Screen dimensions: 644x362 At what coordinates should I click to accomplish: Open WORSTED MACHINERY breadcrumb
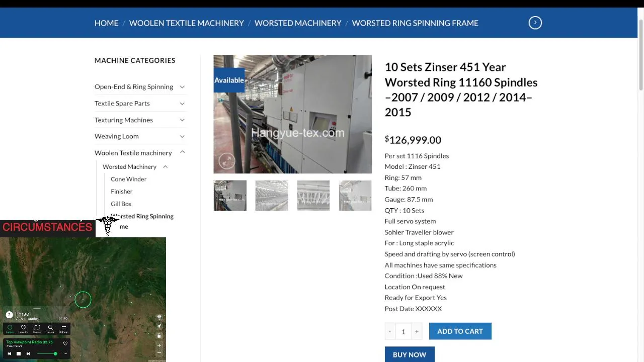298,23
